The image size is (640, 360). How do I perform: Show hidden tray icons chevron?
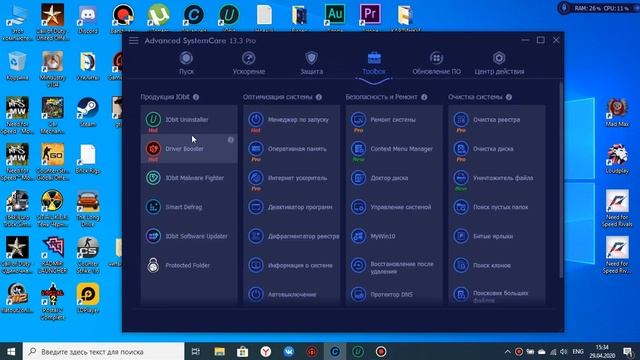tap(507, 351)
